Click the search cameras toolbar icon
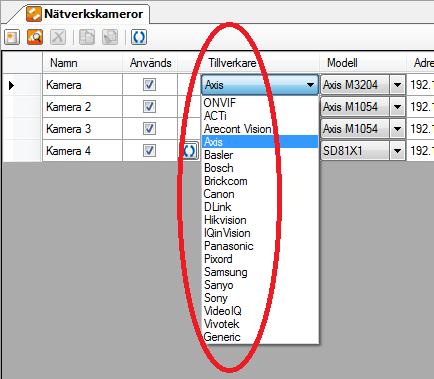Image resolution: width=434 pixels, height=379 pixels. click(x=35, y=37)
